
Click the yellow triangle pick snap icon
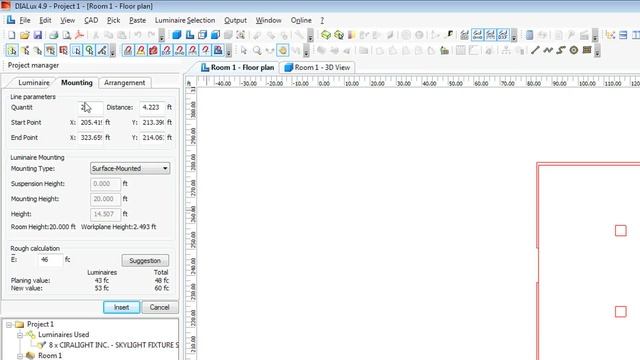141,51
